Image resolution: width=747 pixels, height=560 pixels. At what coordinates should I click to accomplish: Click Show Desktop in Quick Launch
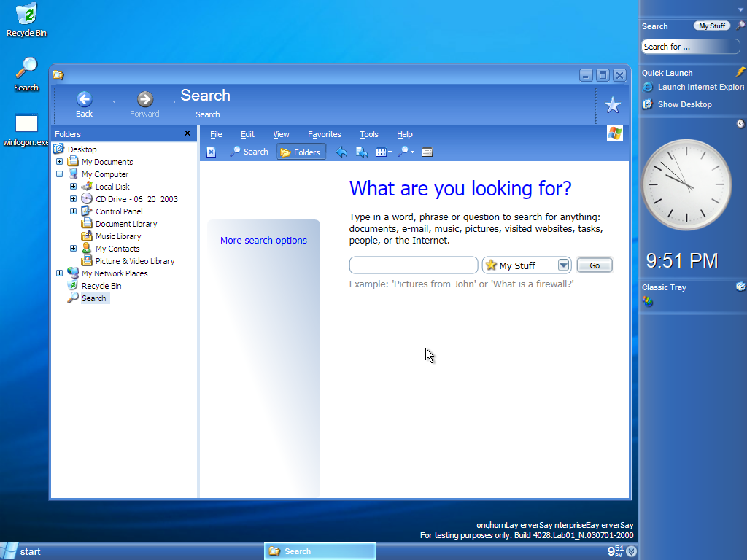pyautogui.click(x=684, y=104)
